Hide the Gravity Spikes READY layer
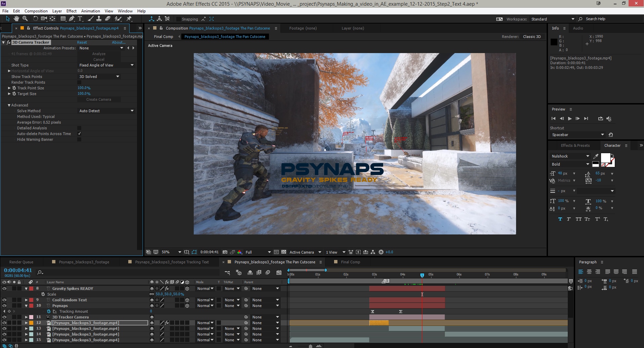 coord(4,289)
